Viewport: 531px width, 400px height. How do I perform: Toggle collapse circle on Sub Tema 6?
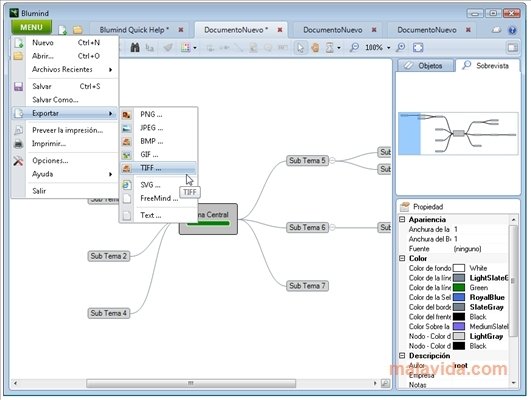pyautogui.click(x=332, y=227)
